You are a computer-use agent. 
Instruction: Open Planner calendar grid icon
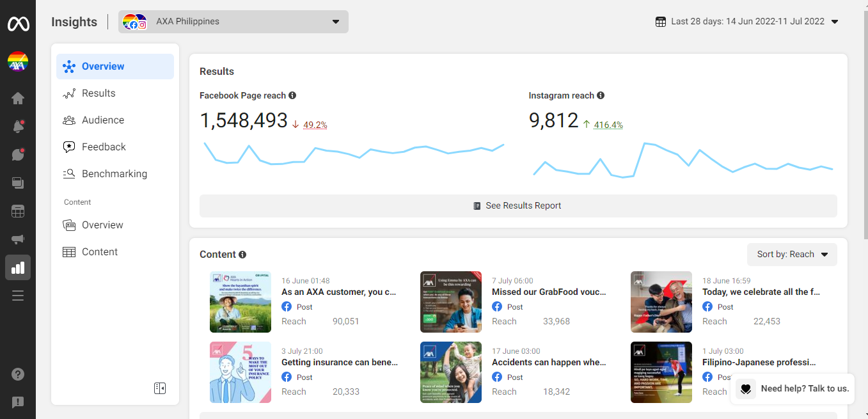[x=18, y=211]
